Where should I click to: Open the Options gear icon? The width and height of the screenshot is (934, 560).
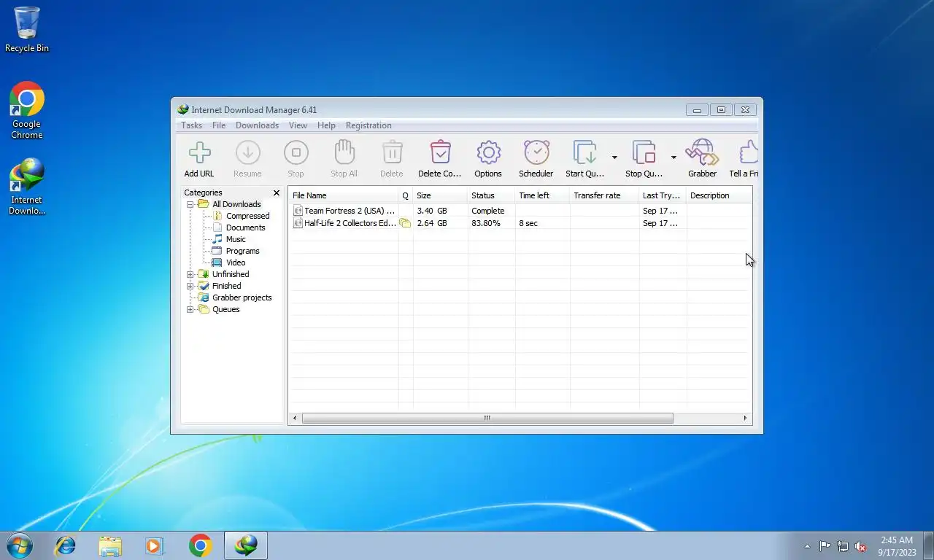point(488,153)
